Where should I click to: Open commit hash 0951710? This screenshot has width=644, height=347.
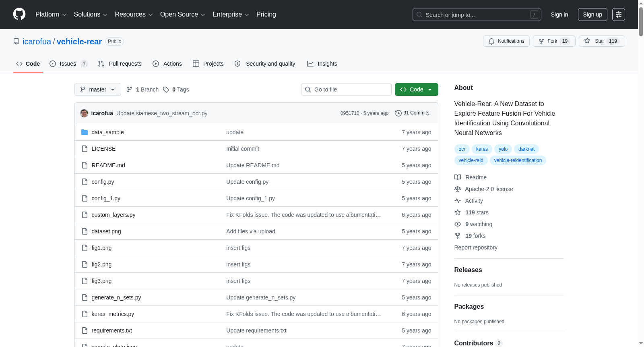(350, 113)
